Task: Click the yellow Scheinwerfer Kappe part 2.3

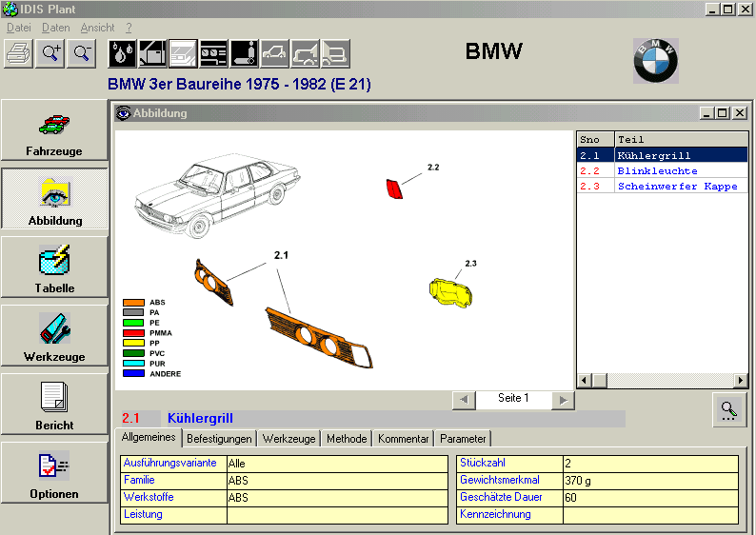Action: (450, 292)
